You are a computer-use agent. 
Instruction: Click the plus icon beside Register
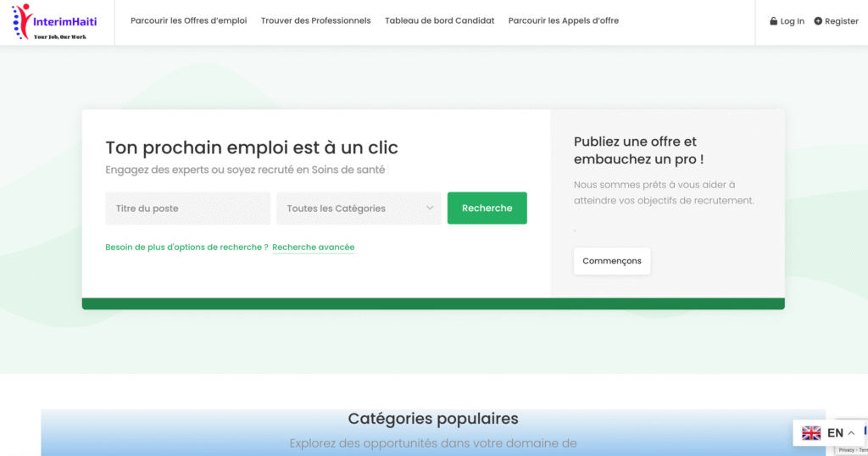coord(818,21)
